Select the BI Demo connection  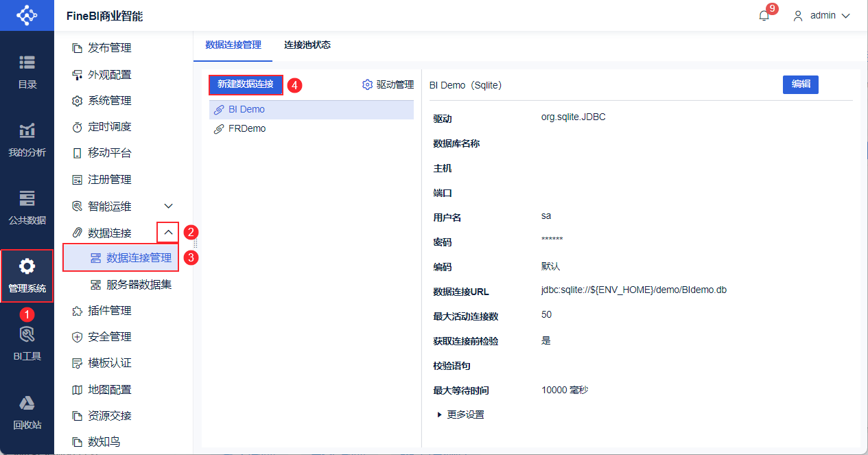tap(312, 110)
